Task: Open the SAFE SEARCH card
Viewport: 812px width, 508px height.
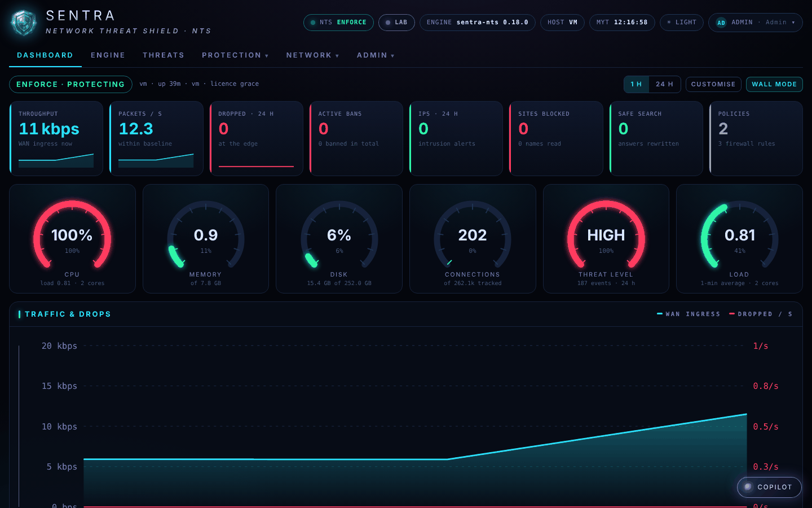Action: 656,139
